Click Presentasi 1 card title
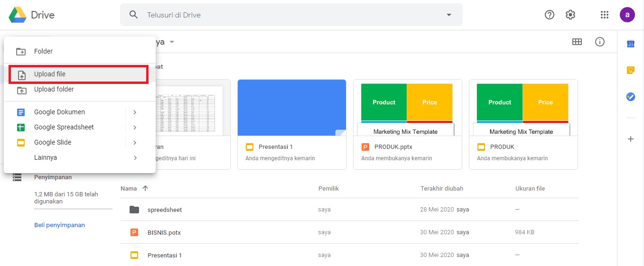Image resolution: width=644 pixels, height=266 pixels. point(276,147)
